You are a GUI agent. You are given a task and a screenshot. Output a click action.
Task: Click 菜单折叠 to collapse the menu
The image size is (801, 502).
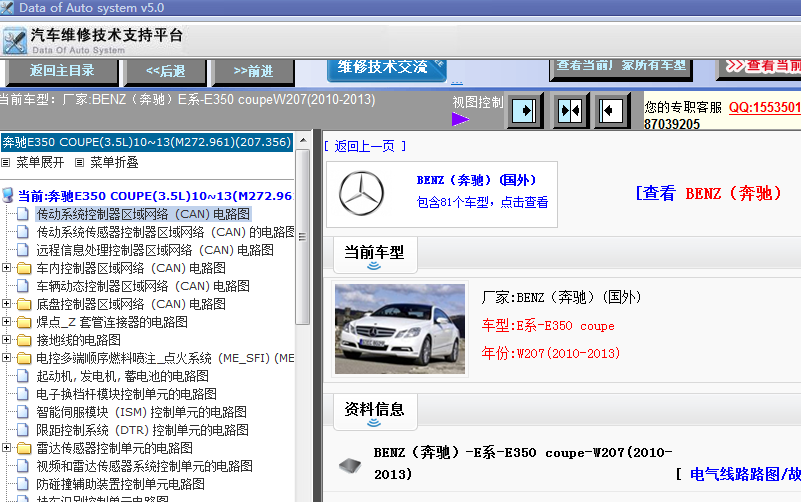click(114, 163)
